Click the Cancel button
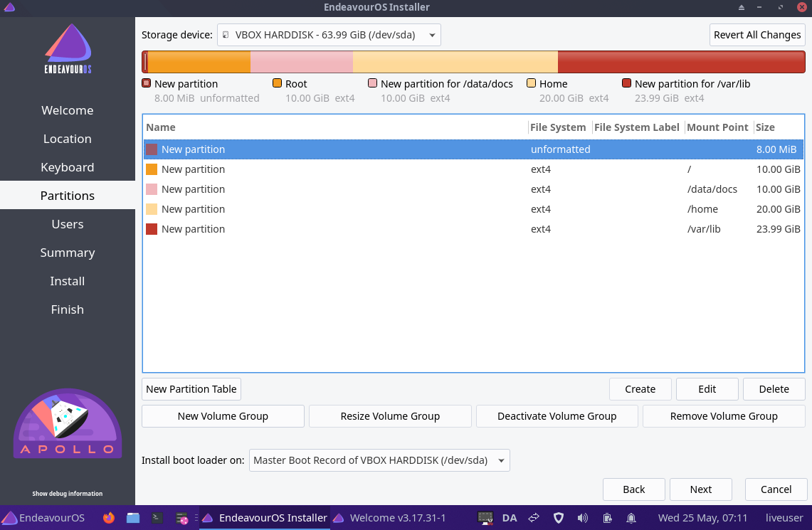Image resolution: width=812 pixels, height=530 pixels. pos(776,489)
